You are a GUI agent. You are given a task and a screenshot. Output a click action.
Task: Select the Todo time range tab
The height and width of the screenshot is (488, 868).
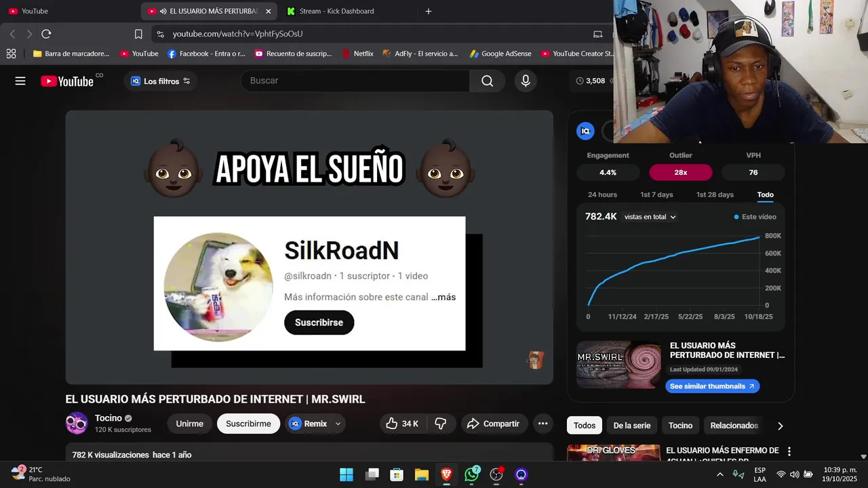coord(765,195)
